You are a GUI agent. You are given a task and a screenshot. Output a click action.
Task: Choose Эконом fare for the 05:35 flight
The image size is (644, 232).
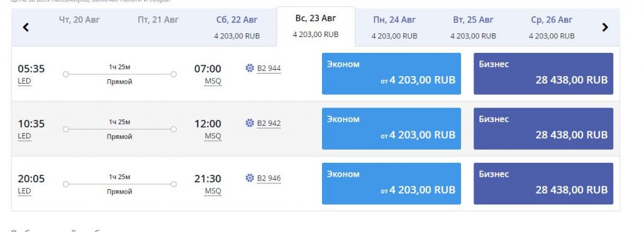coord(391,74)
